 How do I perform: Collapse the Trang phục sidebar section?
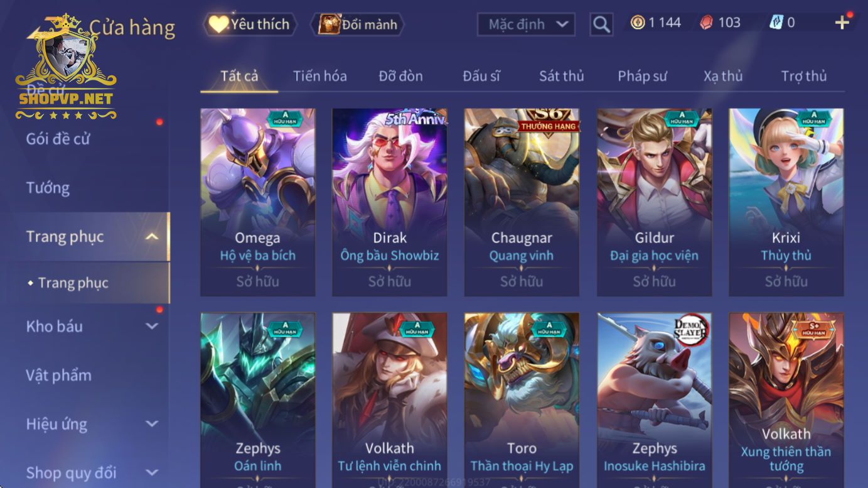click(x=151, y=237)
